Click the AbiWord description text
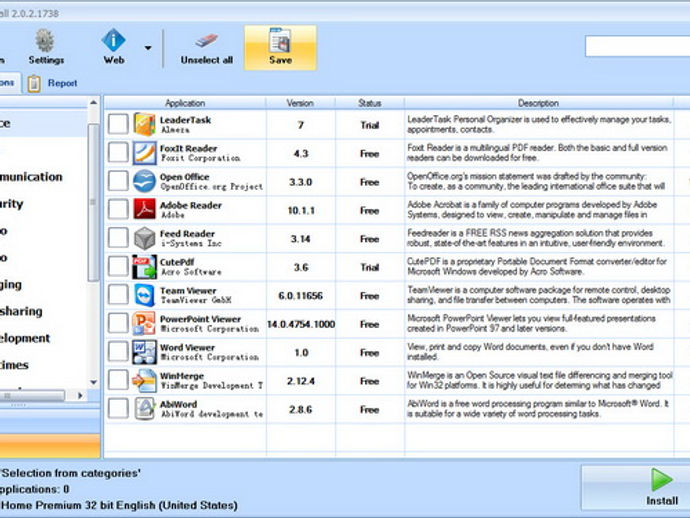Screen dimensions: 690x518 pos(538,409)
